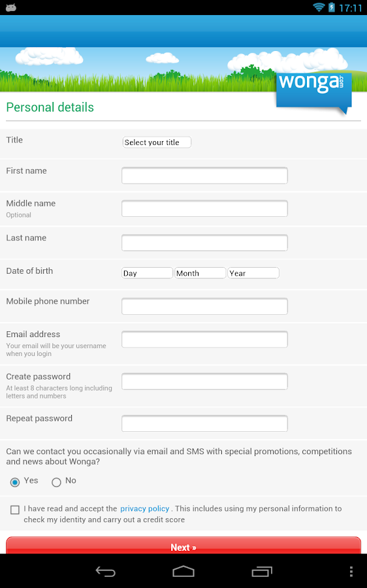Open the Month of birth dropdown
The width and height of the screenshot is (367, 588).
(200, 273)
